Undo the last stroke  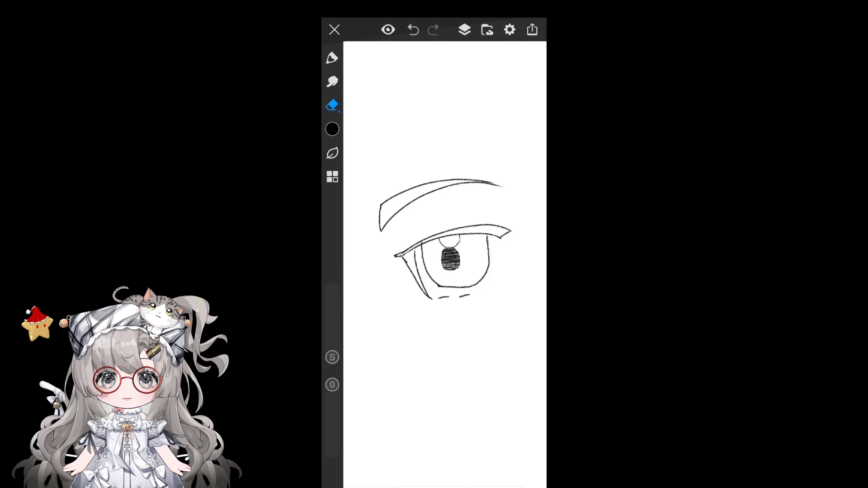(x=413, y=30)
